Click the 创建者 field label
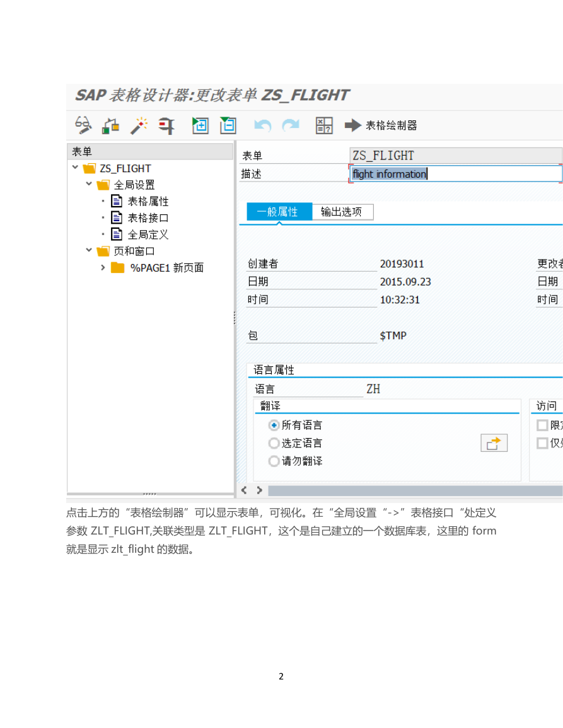Screen dimensions: 563x728 pyautogui.click(x=263, y=263)
